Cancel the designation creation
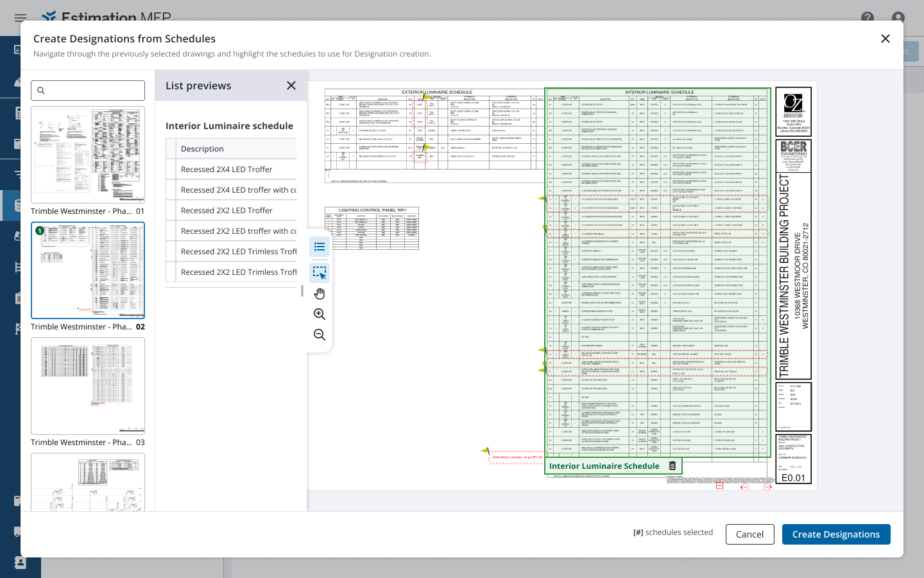The height and width of the screenshot is (578, 924). click(x=749, y=534)
